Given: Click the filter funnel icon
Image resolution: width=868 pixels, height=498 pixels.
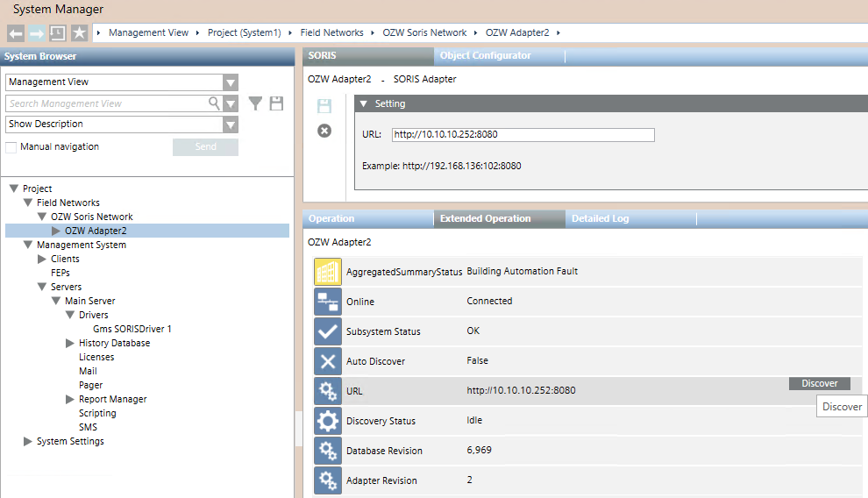Looking at the screenshot, I should click(x=255, y=103).
